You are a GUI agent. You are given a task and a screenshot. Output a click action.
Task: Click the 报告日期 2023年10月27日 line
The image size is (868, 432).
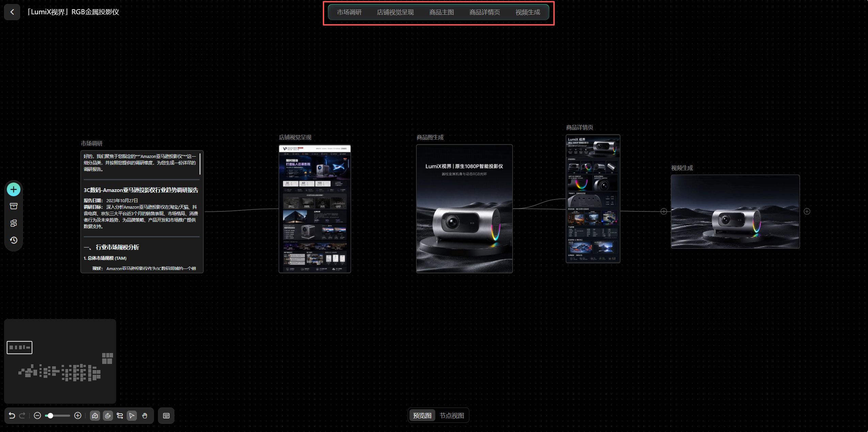click(111, 201)
